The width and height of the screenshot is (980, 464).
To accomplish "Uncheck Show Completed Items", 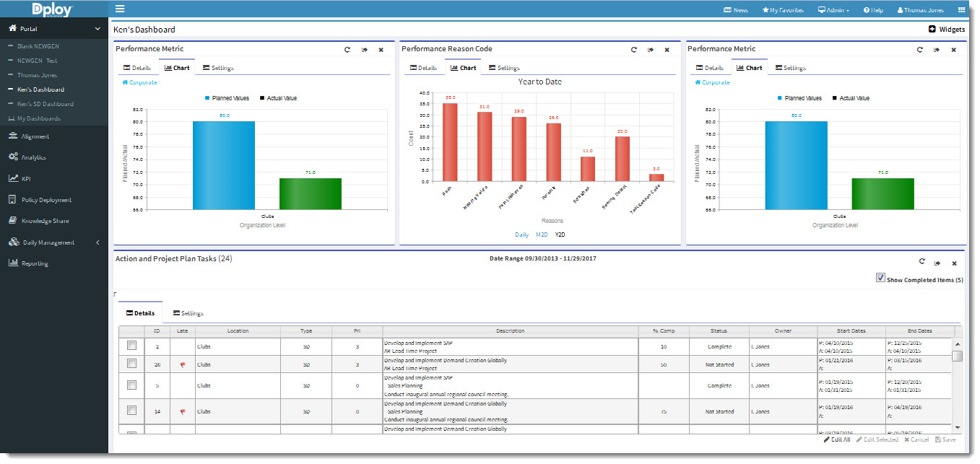I will click(x=880, y=277).
